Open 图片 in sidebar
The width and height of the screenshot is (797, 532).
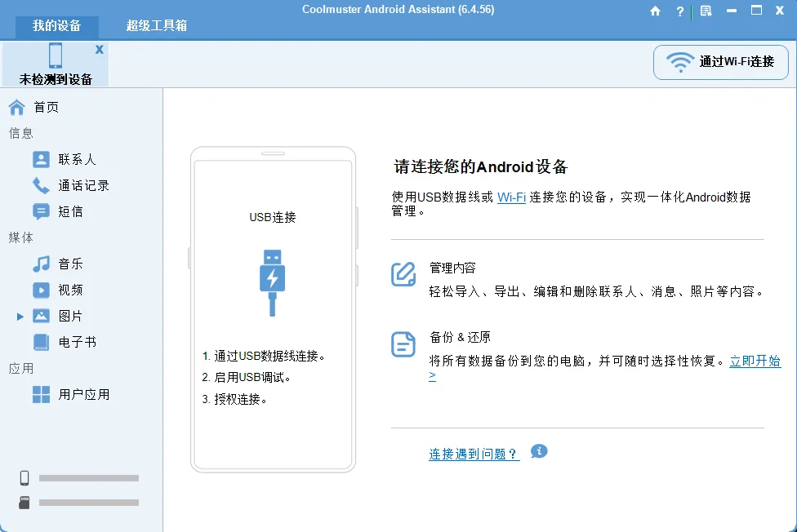(70, 316)
